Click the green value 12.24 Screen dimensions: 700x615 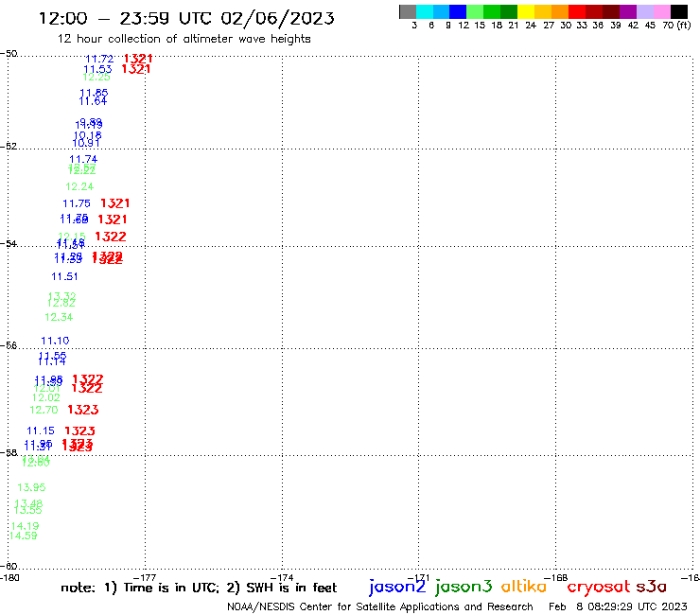[x=79, y=186]
